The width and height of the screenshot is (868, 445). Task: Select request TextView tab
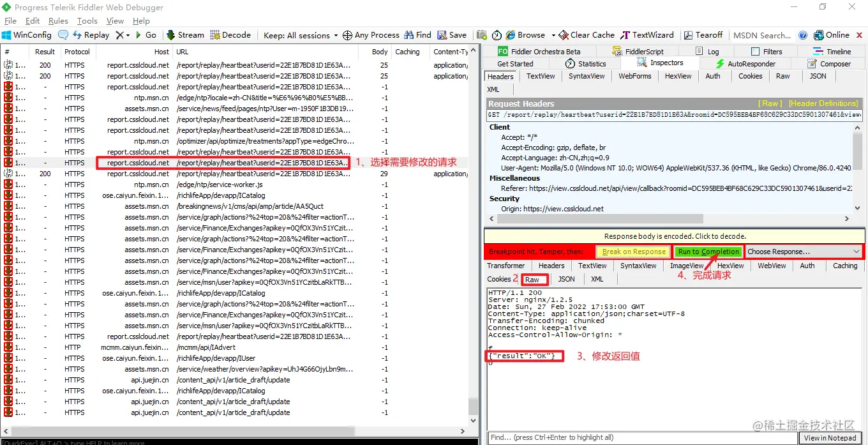click(x=541, y=76)
